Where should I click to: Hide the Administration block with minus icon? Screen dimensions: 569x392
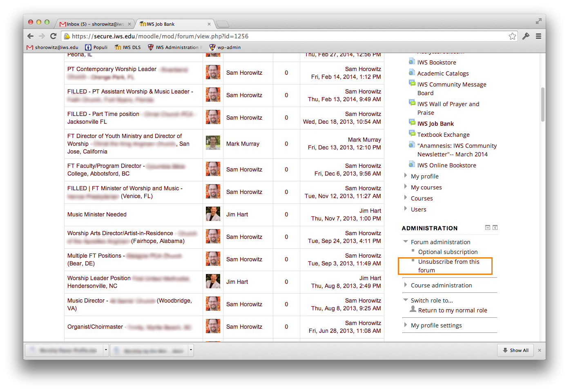click(x=487, y=228)
